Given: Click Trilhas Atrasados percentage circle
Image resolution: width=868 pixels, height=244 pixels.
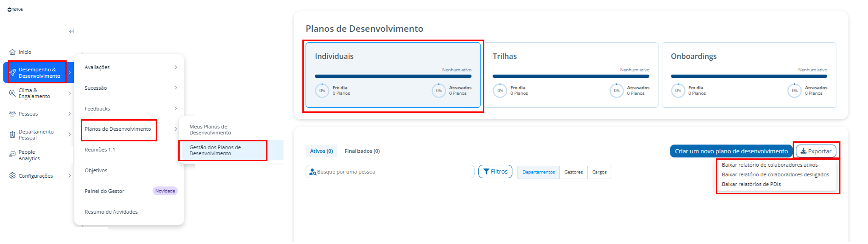Looking at the screenshot, I should (617, 91).
